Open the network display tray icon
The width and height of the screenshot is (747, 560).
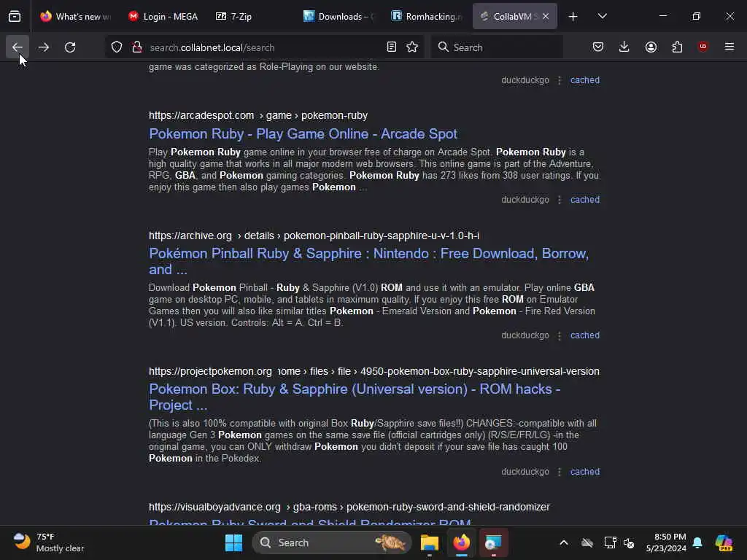point(610,542)
